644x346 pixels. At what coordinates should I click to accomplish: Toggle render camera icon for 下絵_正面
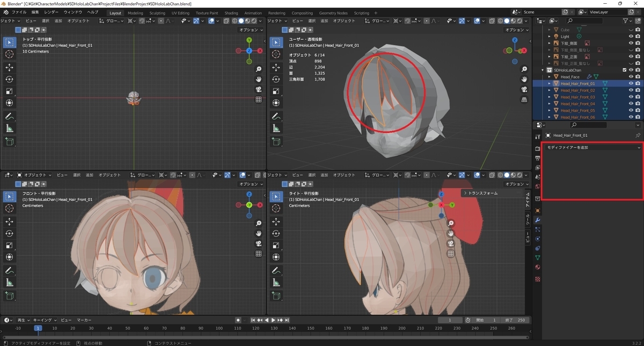click(638, 56)
